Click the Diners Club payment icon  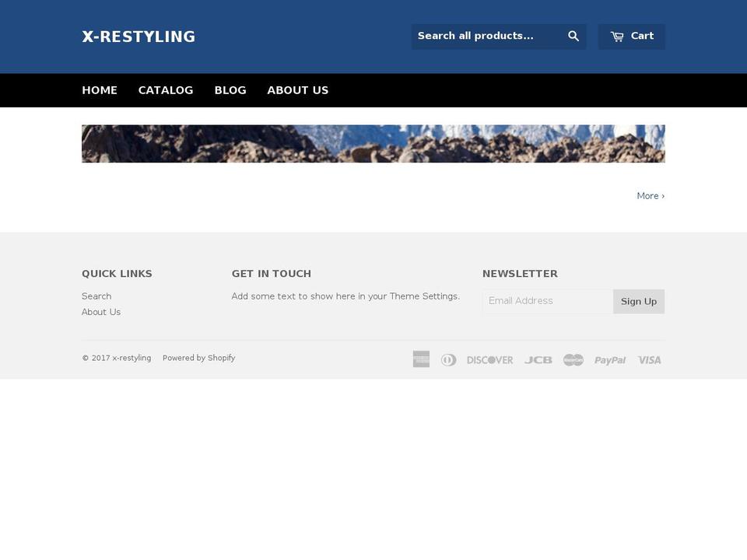tap(448, 359)
